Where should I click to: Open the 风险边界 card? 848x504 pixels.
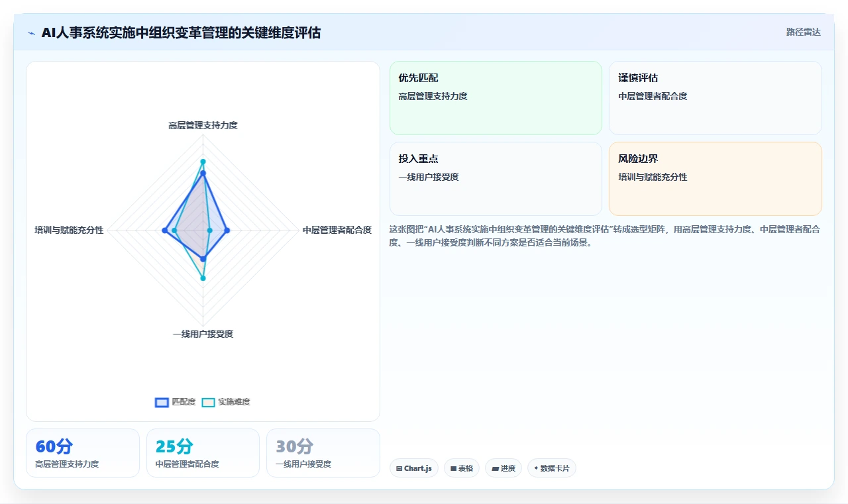pyautogui.click(x=715, y=179)
